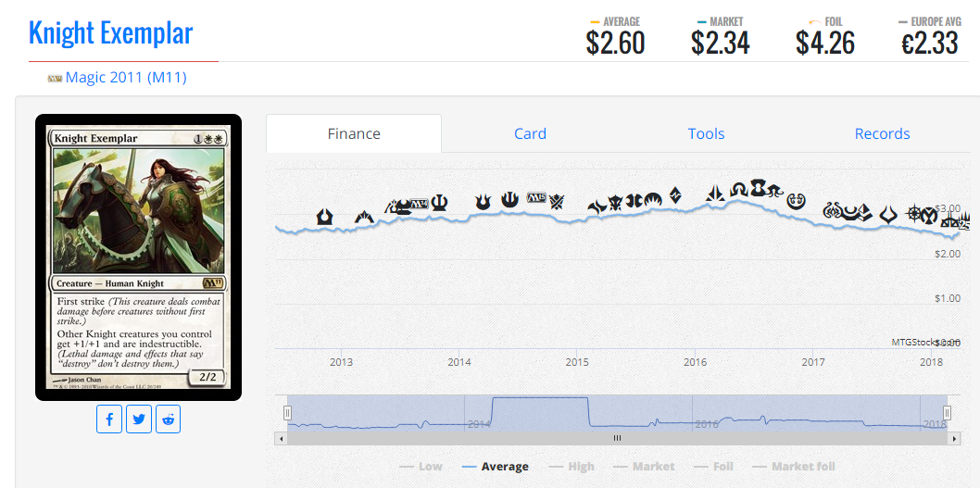The image size is (980, 488).
Task: Toggle the Foil price series
Action: [713, 466]
